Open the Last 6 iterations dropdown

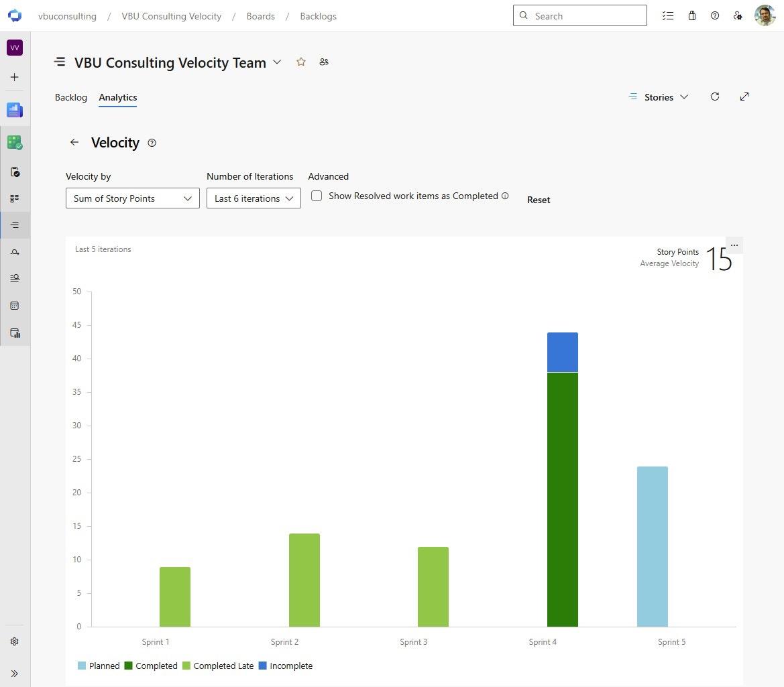(254, 198)
